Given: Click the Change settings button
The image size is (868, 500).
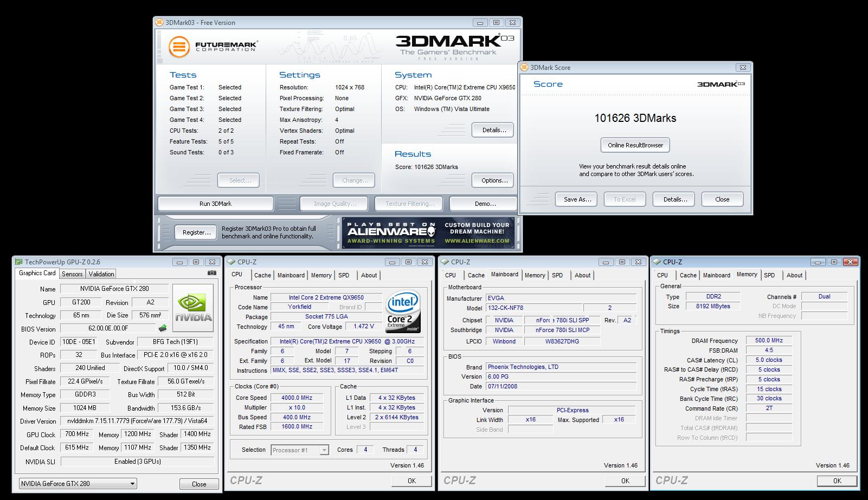Looking at the screenshot, I should [354, 180].
